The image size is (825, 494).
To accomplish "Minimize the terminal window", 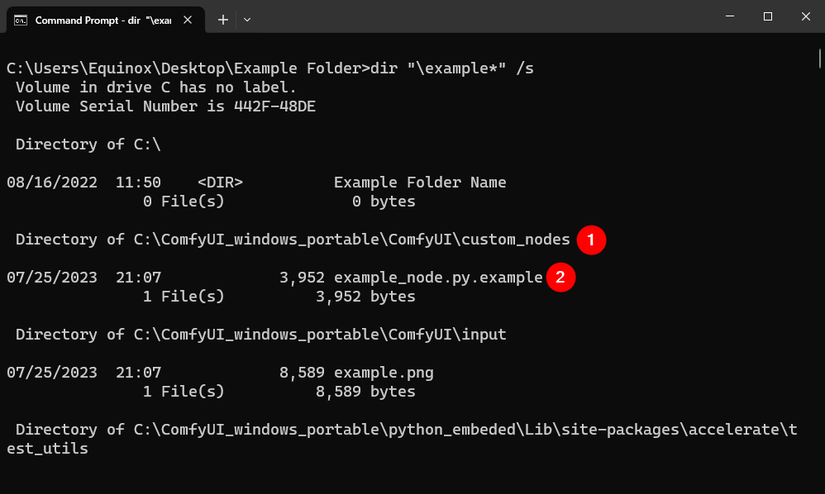I will pos(722,17).
